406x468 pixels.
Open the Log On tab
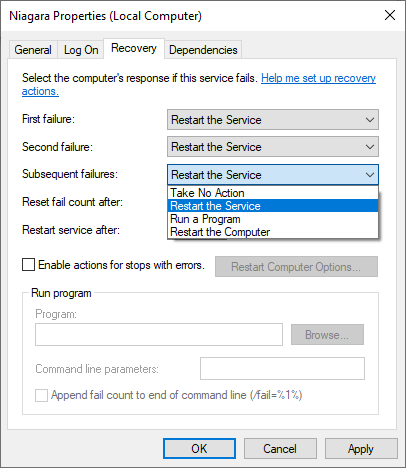(81, 50)
